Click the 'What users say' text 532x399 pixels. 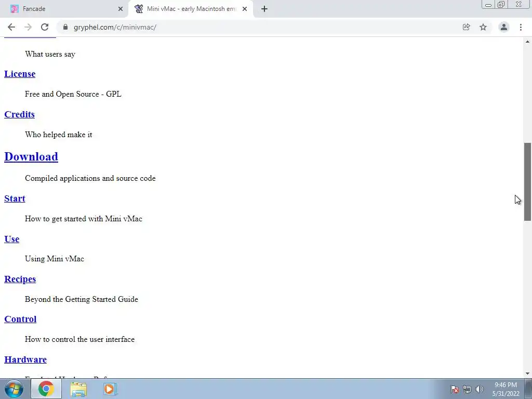pos(50,54)
